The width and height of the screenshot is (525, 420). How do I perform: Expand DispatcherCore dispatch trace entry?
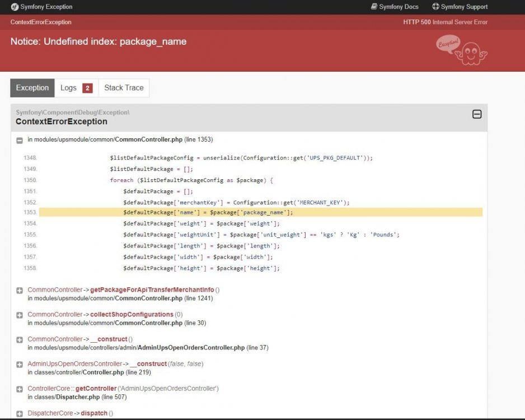tap(20, 414)
